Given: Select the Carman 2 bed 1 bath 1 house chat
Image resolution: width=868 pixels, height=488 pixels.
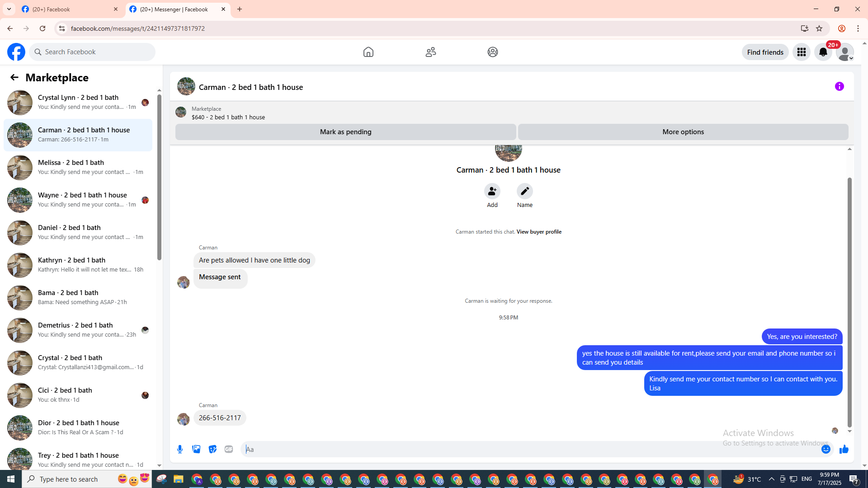Looking at the screenshot, I should pos(78,135).
